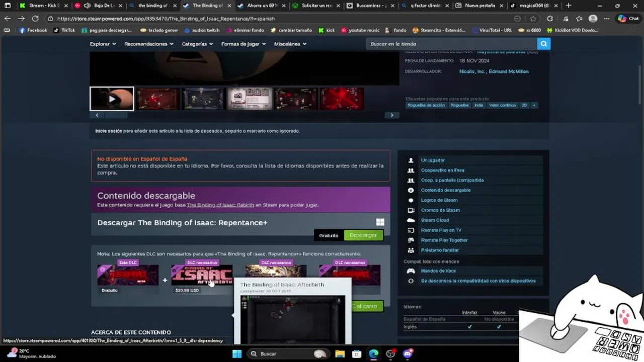Expand the Formas de jugar dropdown
Viewport: 644px width, 362px height.
244,44
